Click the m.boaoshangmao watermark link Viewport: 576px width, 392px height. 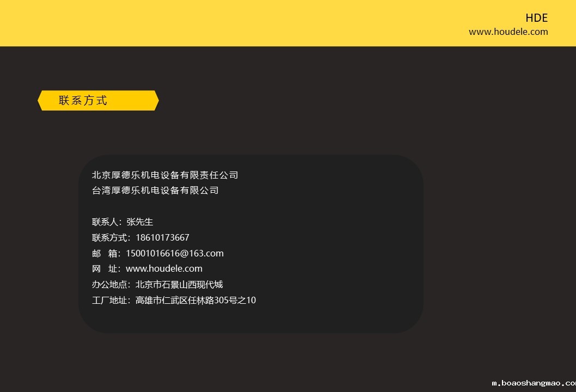click(x=533, y=383)
